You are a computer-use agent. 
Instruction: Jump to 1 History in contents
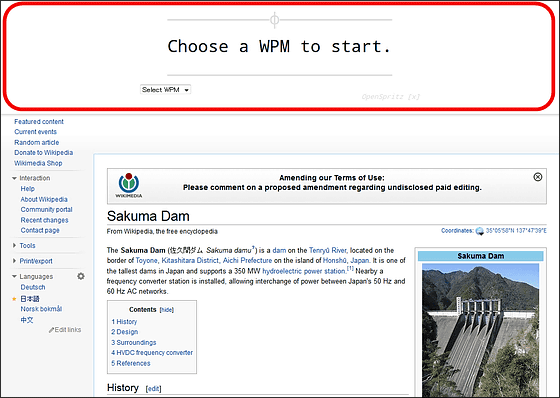coord(124,322)
